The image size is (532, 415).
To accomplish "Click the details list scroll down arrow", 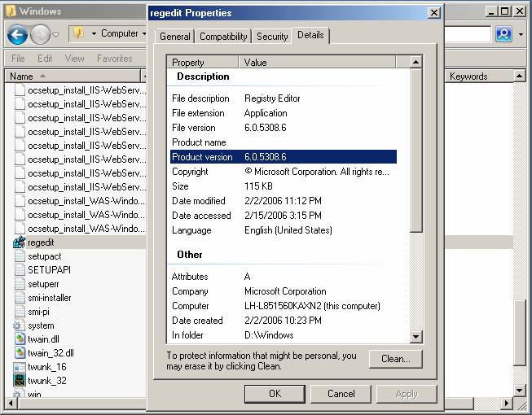I will click(x=415, y=336).
